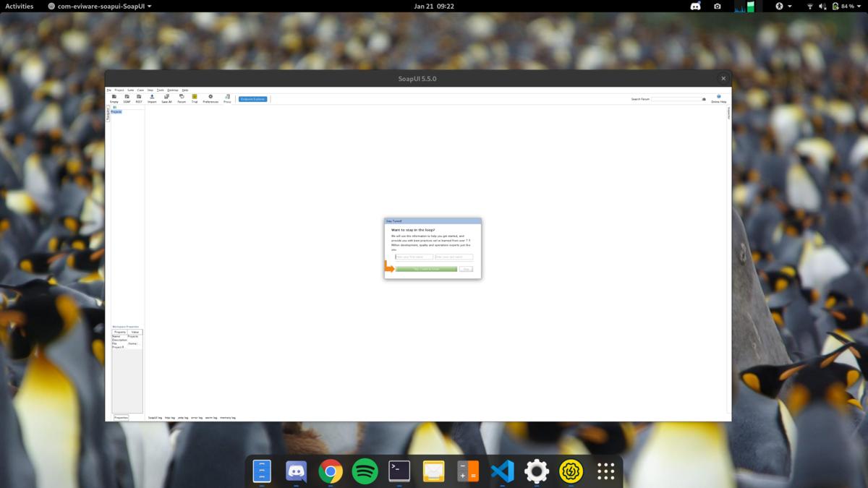Save all projects with the Save All icon
868x488 pixels.
pyautogui.click(x=167, y=98)
